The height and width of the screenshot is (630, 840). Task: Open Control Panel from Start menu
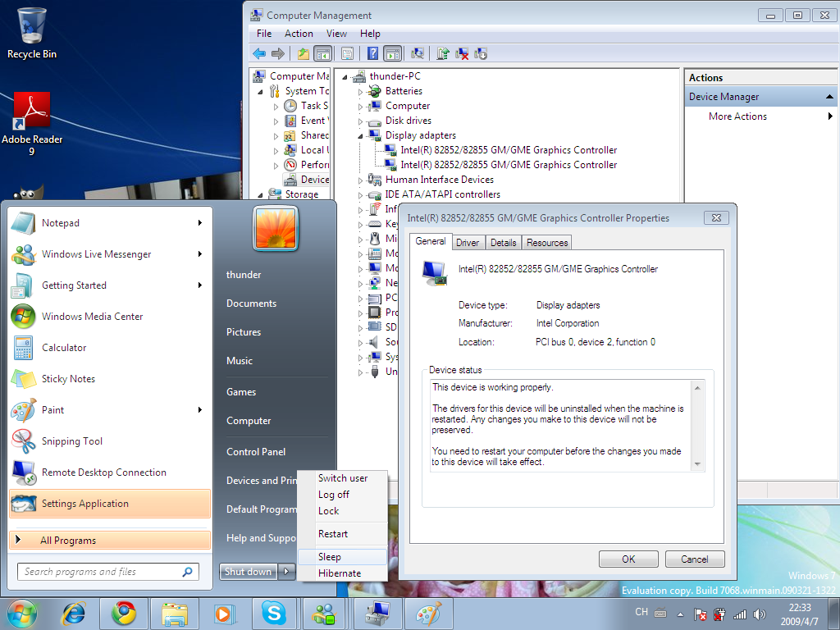pyautogui.click(x=256, y=452)
